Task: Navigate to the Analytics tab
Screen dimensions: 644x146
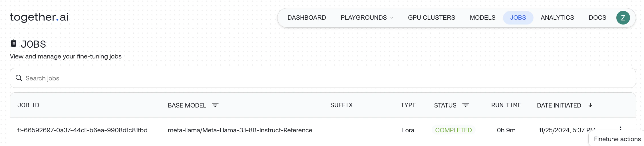Action: (557, 18)
